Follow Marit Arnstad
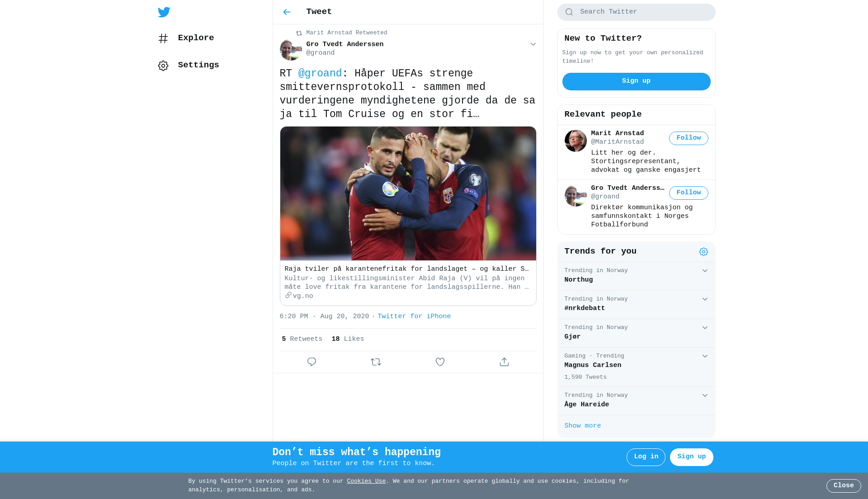This screenshot has height=499, width=868. [689, 138]
